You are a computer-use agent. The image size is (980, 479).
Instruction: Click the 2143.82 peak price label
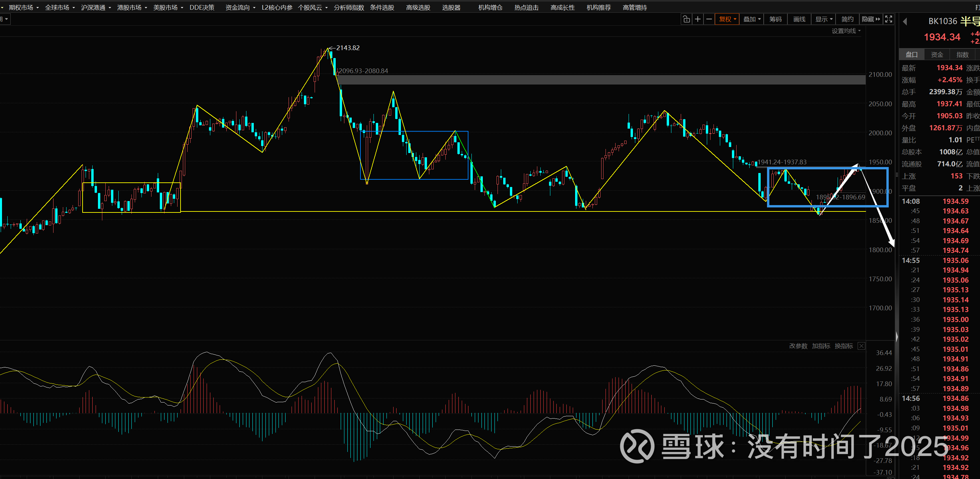click(348, 48)
